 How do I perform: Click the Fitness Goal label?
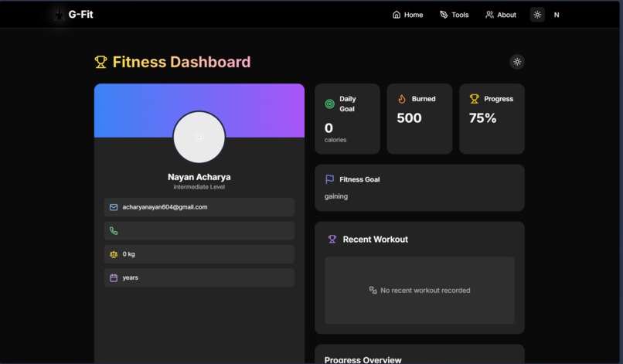pos(359,179)
